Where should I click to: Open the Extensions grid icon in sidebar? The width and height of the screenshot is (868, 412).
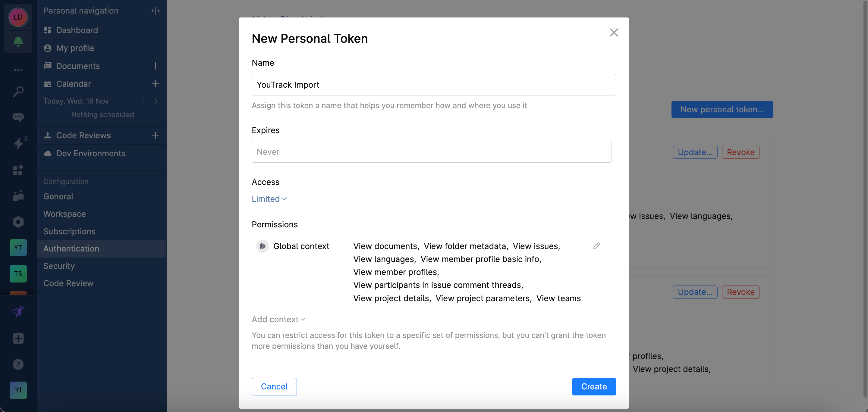18,170
